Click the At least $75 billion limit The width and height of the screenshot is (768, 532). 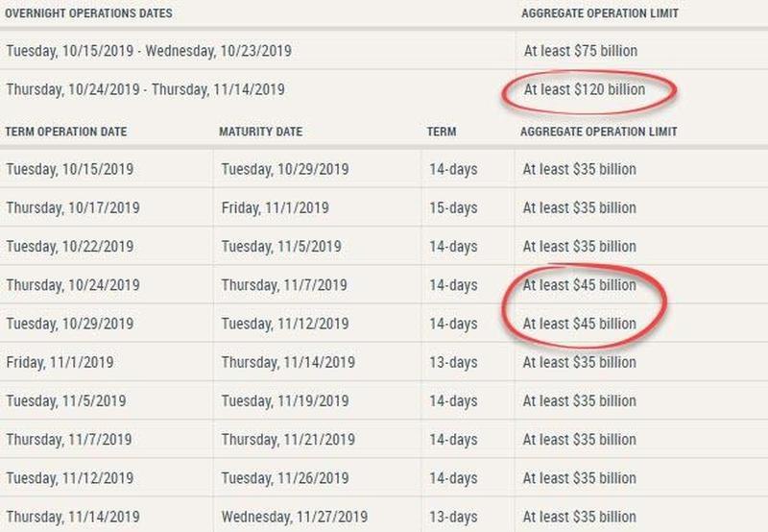[x=581, y=51]
